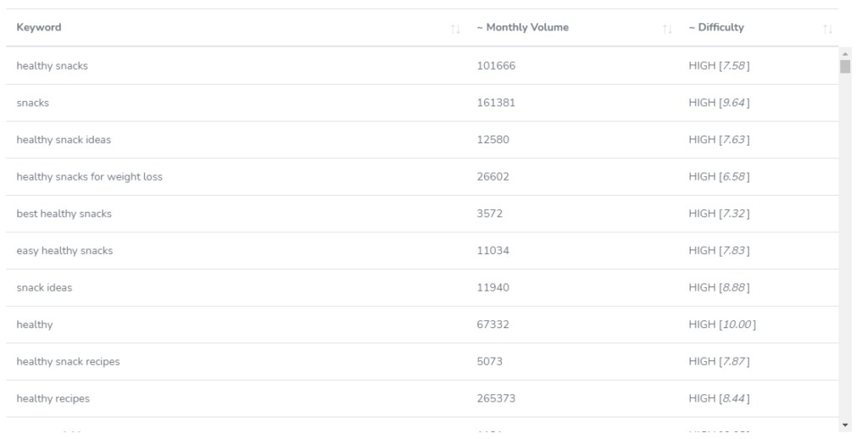Click the "healthy snack ideas" keyword
Image resolution: width=868 pixels, height=439 pixels.
64,140
